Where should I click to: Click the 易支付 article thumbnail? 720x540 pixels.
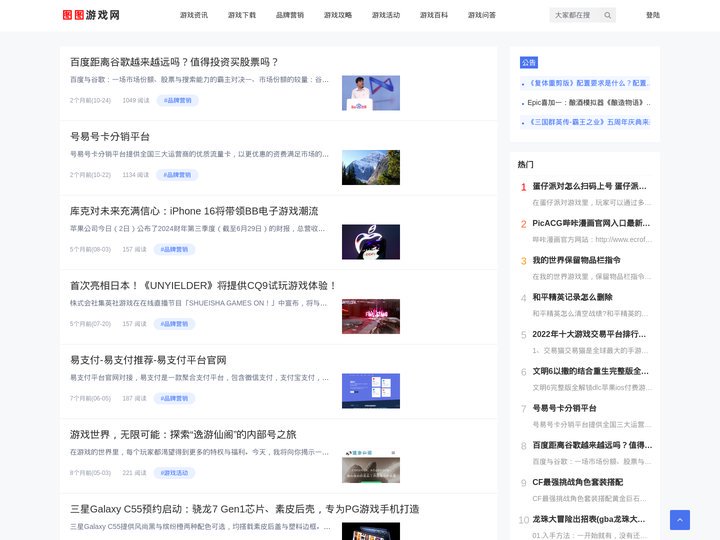click(371, 391)
